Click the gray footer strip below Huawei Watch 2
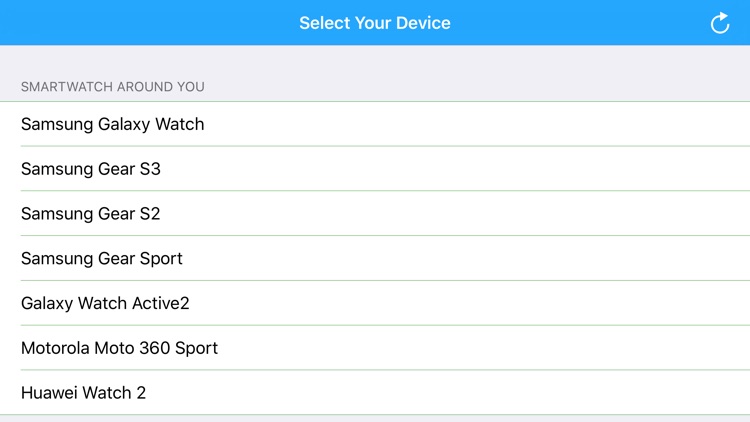The height and width of the screenshot is (422, 750). pos(375,419)
